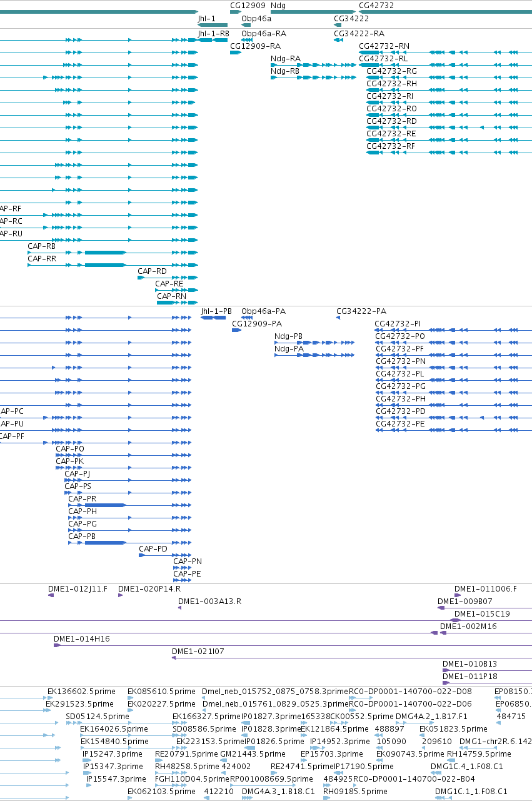This screenshot has width=532, height=801.
Task: Click the EK062103.5prime EST label
Action: pos(162,791)
